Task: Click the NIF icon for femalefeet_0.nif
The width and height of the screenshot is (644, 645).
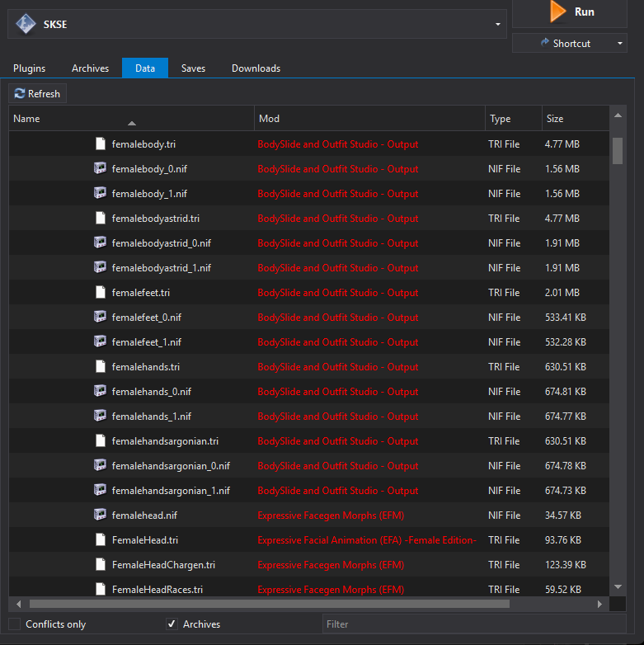Action: [x=100, y=318]
